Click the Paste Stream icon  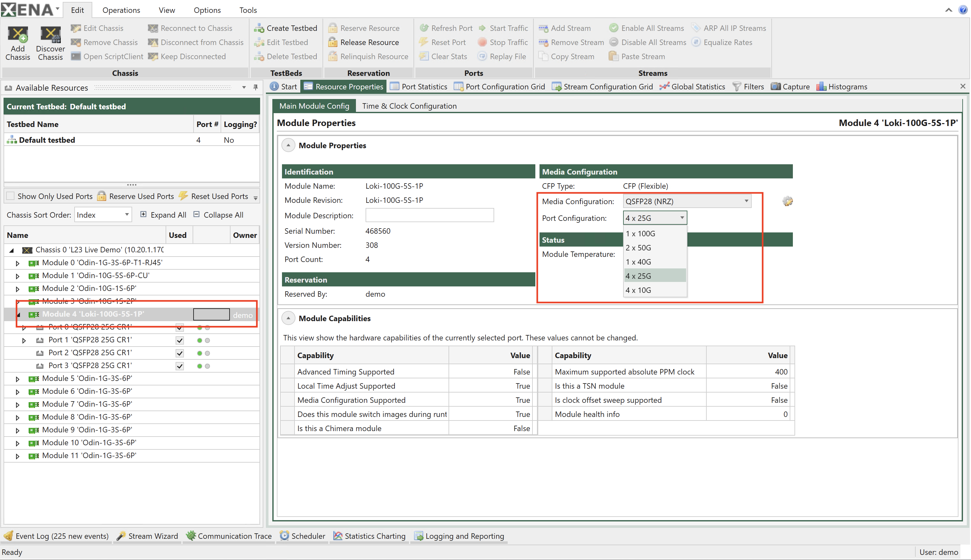(613, 57)
